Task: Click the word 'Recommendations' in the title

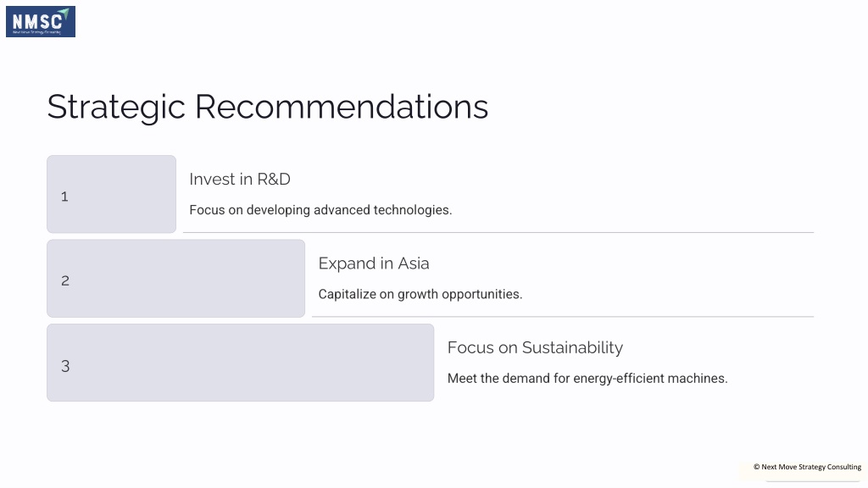Action: pyautogui.click(x=342, y=107)
